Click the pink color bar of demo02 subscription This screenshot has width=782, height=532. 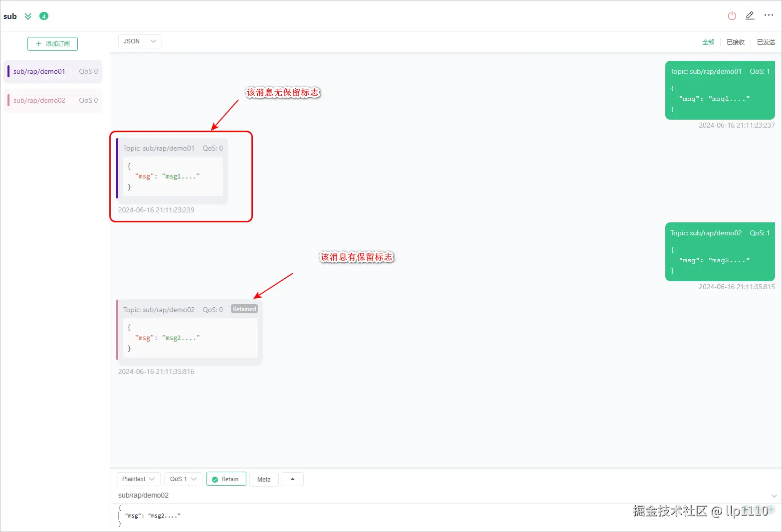pos(8,100)
